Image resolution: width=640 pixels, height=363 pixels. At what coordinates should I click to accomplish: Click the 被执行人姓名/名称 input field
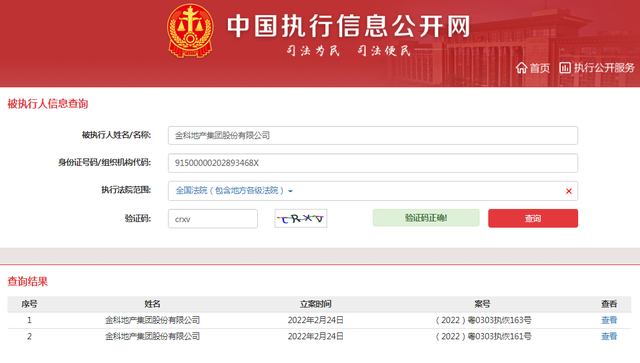(x=373, y=135)
